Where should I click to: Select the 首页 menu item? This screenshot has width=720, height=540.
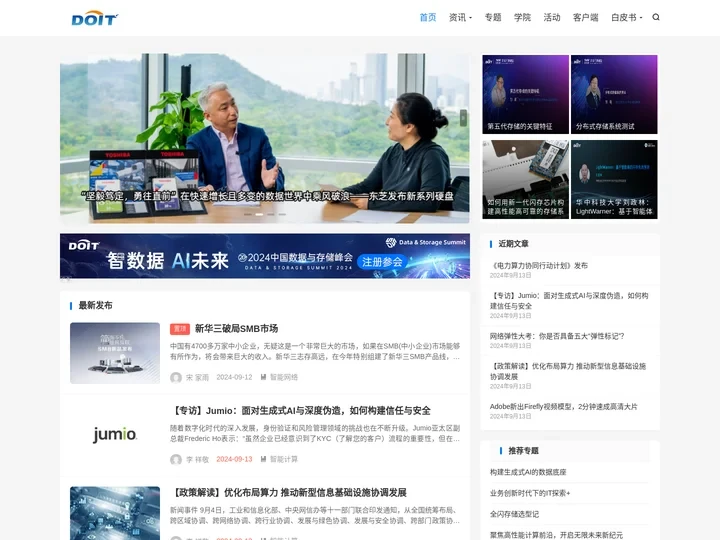tap(428, 17)
